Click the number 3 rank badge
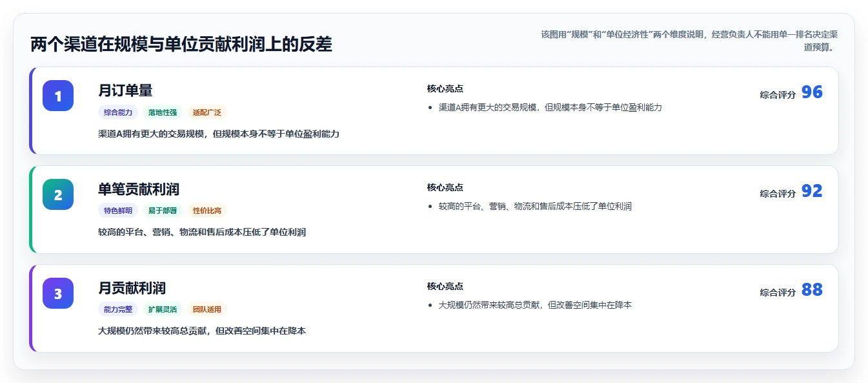This screenshot has height=383, width=868. [58, 293]
